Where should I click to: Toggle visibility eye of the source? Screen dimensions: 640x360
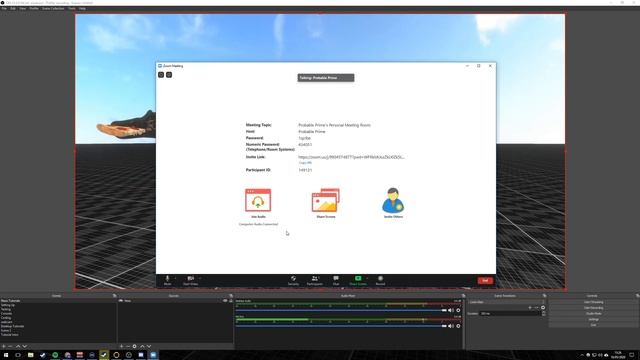pos(225,301)
